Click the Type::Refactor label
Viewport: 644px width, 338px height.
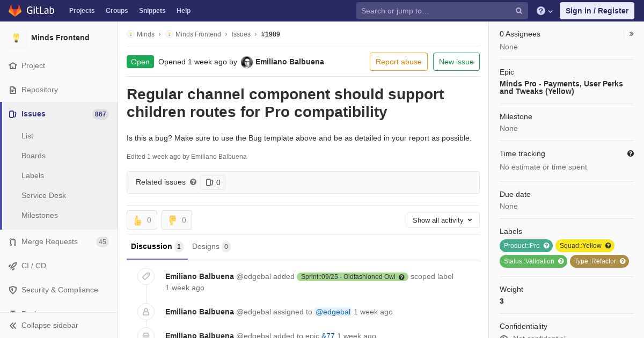click(x=599, y=261)
